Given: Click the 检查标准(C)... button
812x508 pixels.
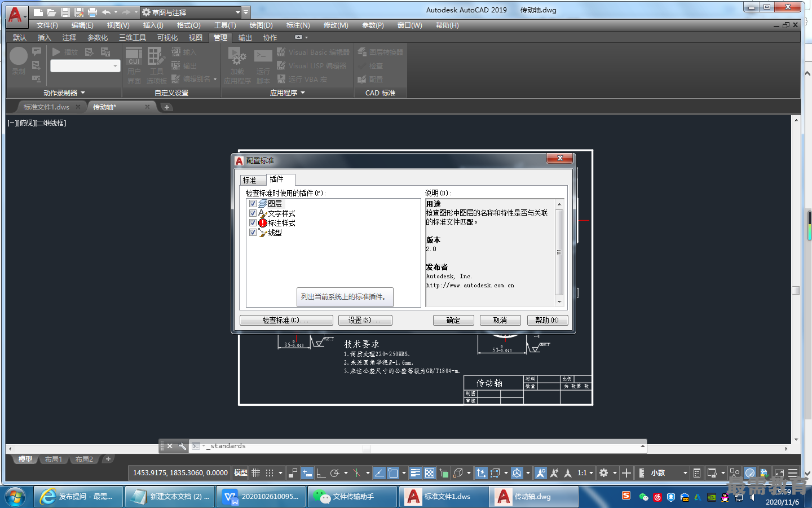Looking at the screenshot, I should click(286, 320).
